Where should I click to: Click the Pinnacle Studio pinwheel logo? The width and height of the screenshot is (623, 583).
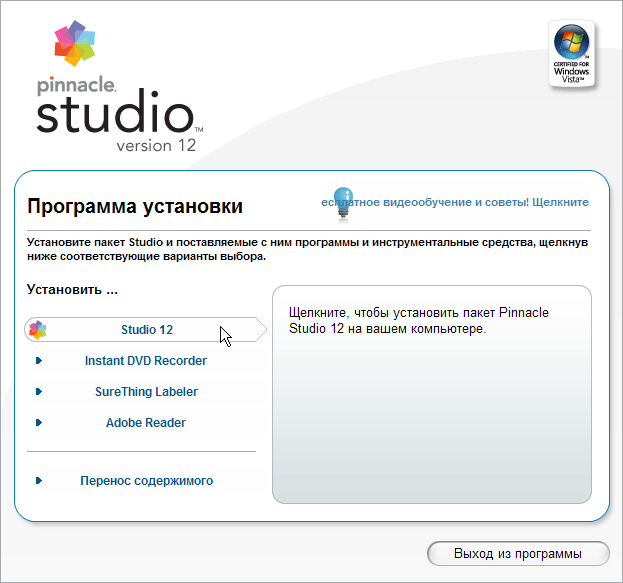pyautogui.click(x=75, y=43)
